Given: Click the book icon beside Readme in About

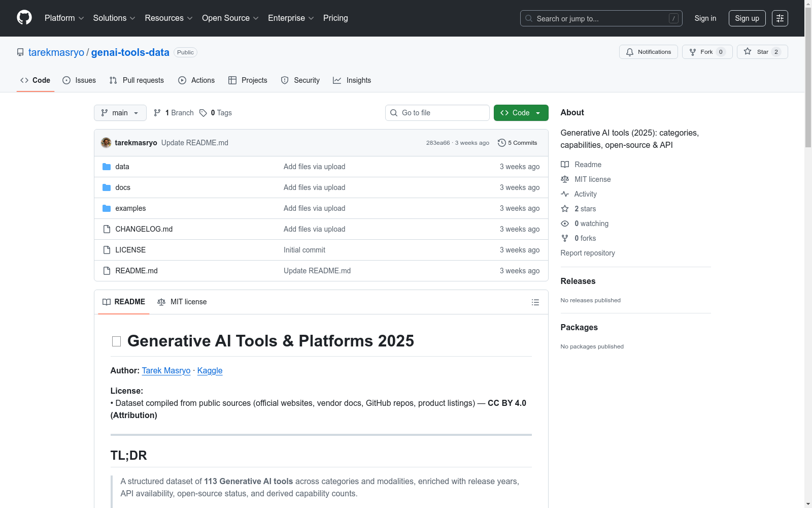Looking at the screenshot, I should tap(565, 165).
